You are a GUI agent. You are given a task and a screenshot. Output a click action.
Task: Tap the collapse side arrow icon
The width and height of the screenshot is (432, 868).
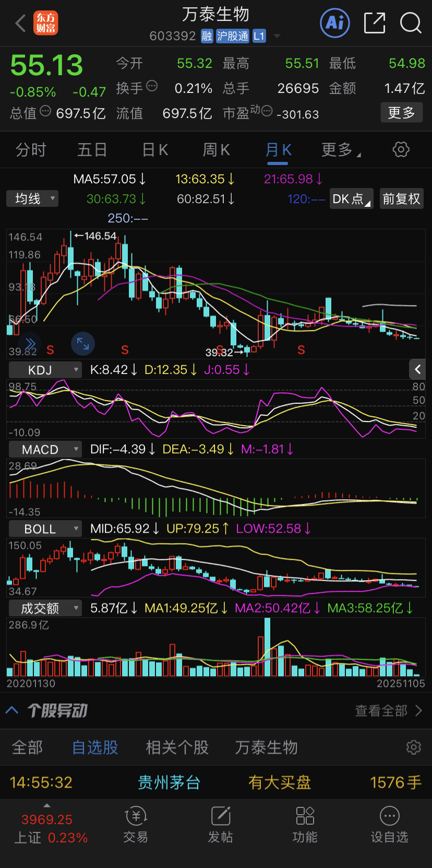(417, 369)
